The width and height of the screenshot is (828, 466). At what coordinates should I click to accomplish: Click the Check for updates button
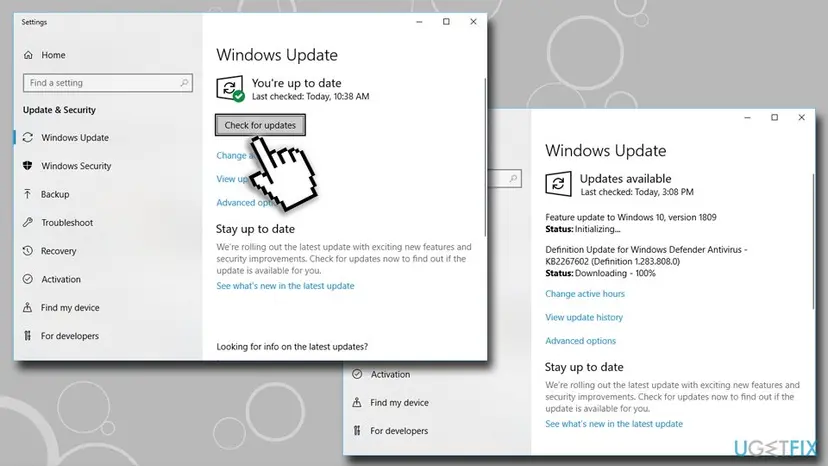click(260, 125)
